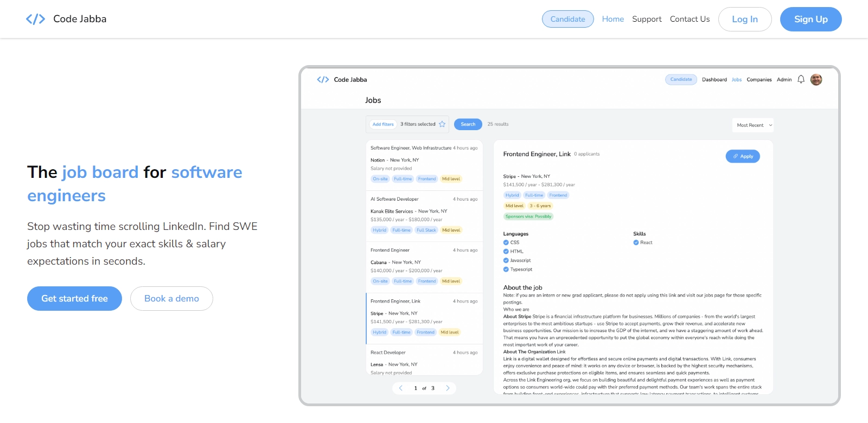Open the Support page from navigation
The height and width of the screenshot is (423, 868).
click(647, 19)
